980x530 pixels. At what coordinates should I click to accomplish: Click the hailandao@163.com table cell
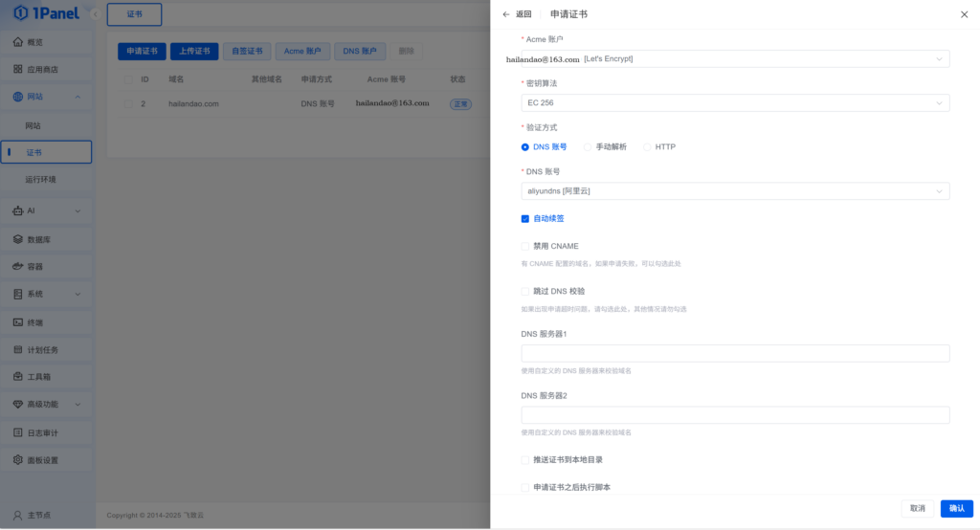point(392,103)
